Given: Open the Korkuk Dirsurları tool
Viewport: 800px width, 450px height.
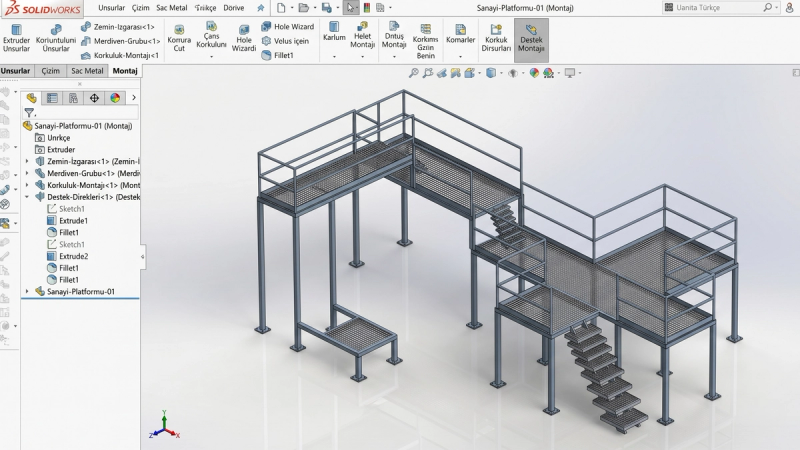Looking at the screenshot, I should (x=496, y=39).
